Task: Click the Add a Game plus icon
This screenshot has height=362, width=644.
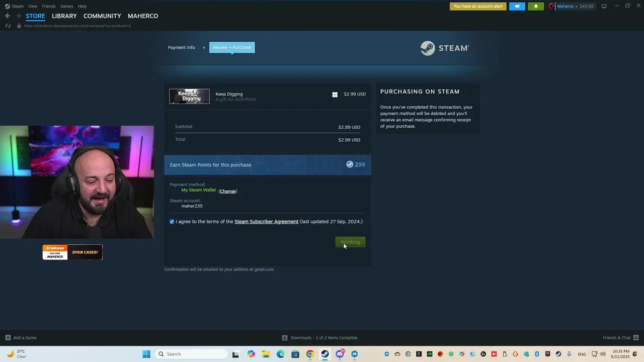Action: point(8,338)
